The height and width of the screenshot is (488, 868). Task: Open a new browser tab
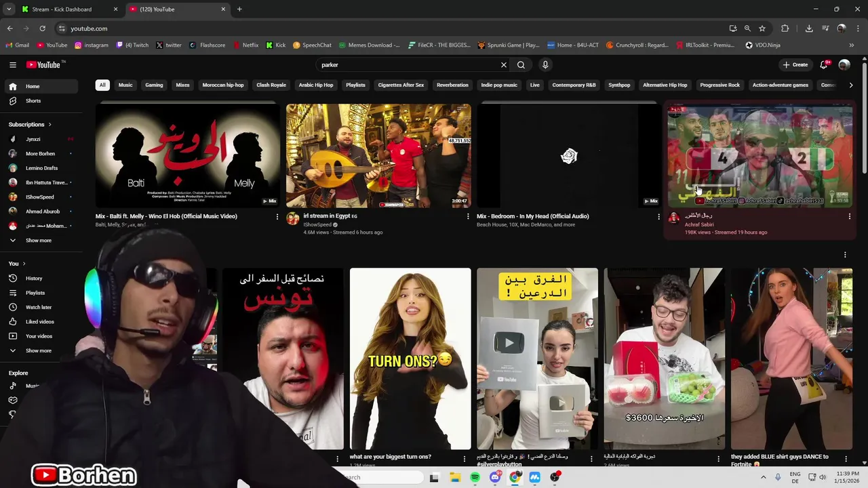click(x=239, y=9)
